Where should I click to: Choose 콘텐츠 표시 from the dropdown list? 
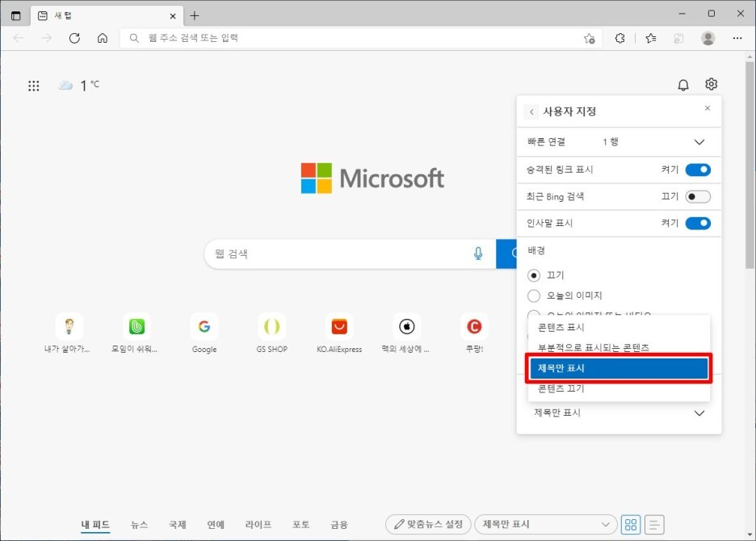pos(619,327)
